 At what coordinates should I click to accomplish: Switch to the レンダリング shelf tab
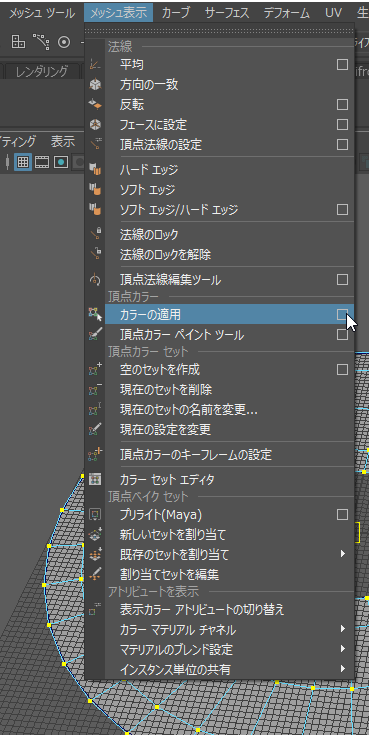click(x=42, y=72)
